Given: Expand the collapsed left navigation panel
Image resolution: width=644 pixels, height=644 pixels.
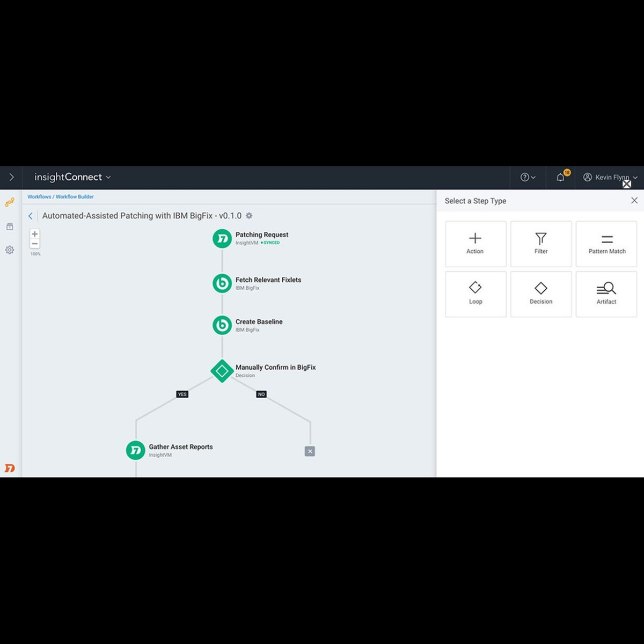Looking at the screenshot, I should click(11, 177).
